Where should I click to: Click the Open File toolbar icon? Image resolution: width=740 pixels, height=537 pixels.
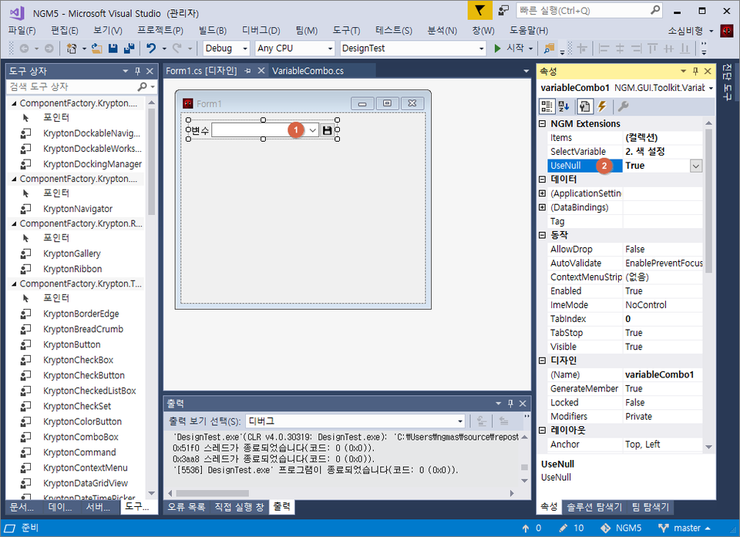pos(97,48)
